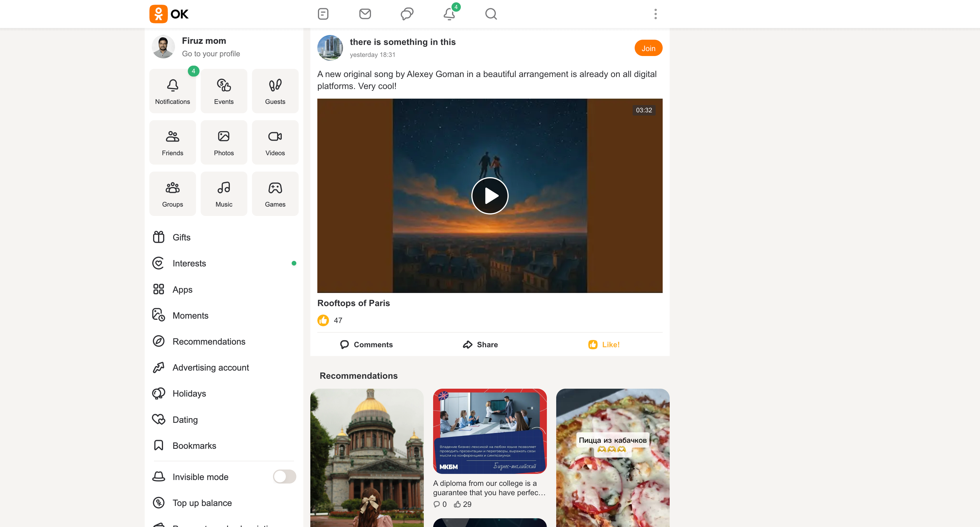The width and height of the screenshot is (980, 527).
Task: Open the Guests footprints tile
Action: pyautogui.click(x=275, y=91)
